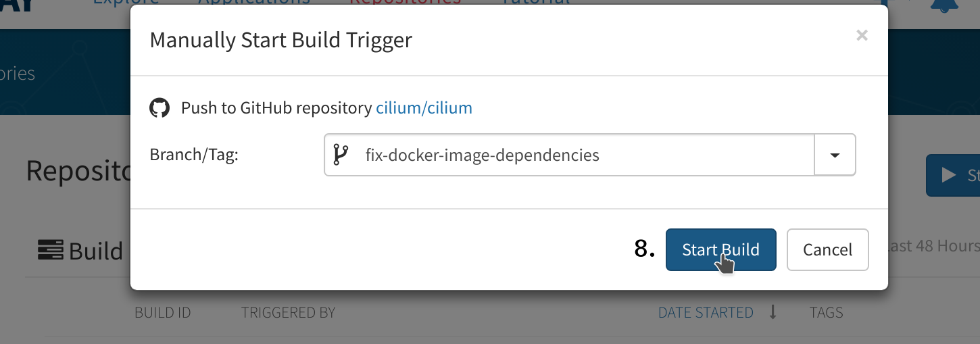Image resolution: width=980 pixels, height=344 pixels.
Task: Click the GitHub logo icon
Action: click(160, 108)
